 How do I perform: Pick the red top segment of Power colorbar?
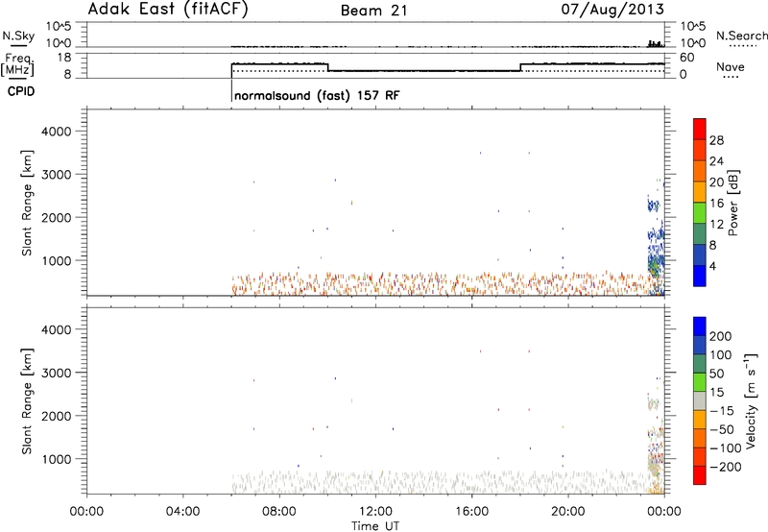[700, 129]
